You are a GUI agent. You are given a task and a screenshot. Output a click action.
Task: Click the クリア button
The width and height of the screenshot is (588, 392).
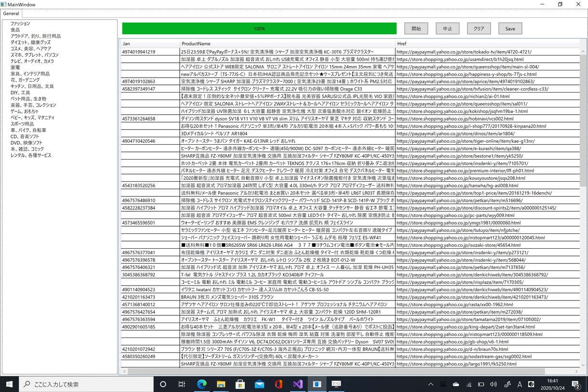(479, 28)
